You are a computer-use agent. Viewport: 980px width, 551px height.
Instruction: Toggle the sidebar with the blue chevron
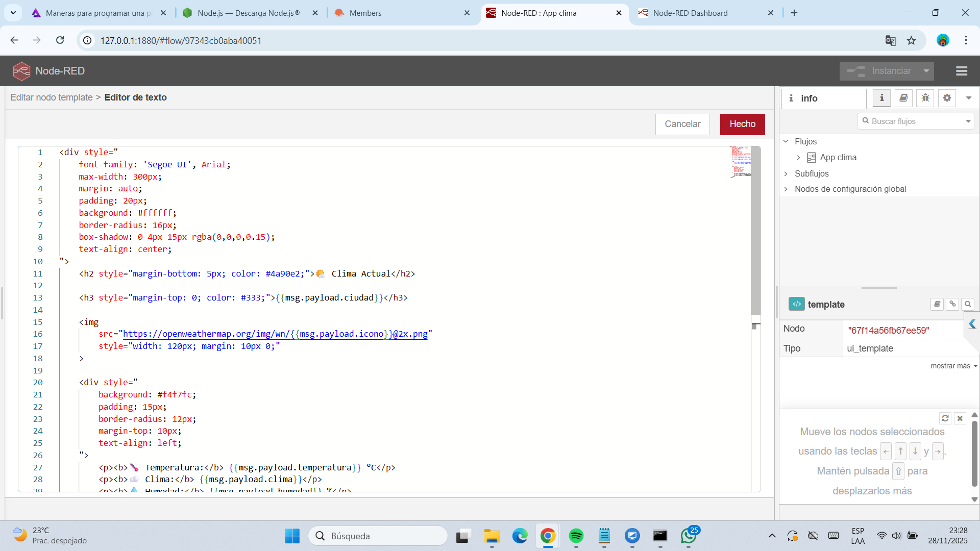click(972, 324)
